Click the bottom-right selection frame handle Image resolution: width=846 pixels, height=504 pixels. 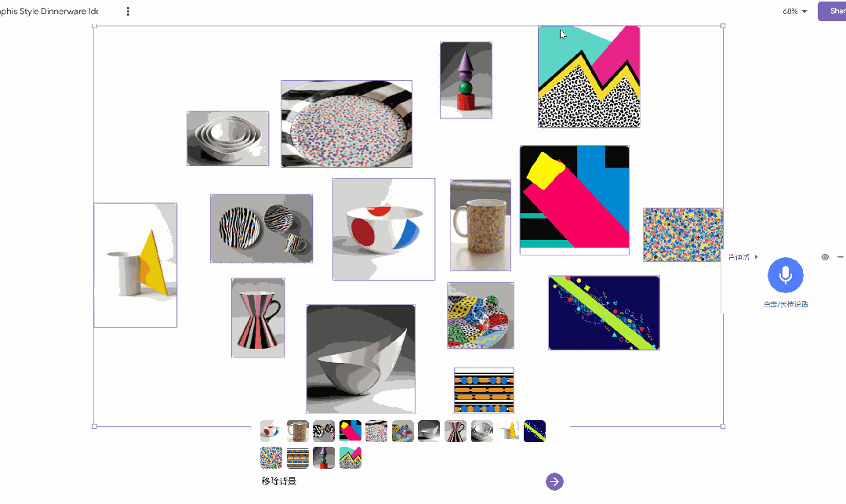point(723,426)
